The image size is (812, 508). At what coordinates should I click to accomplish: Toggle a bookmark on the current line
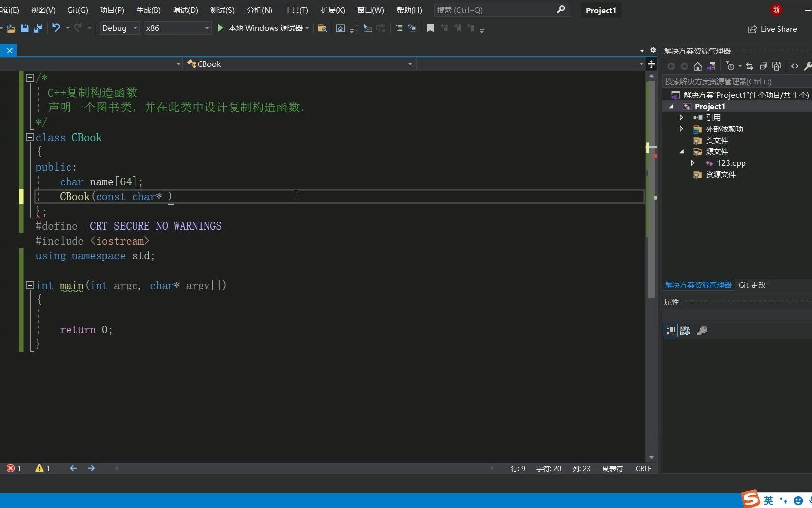pos(430,28)
